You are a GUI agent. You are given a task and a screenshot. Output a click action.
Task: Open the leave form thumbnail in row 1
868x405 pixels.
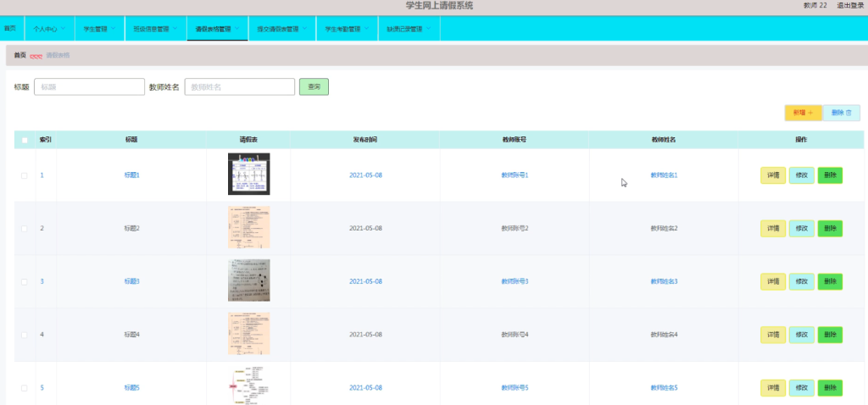click(x=248, y=175)
